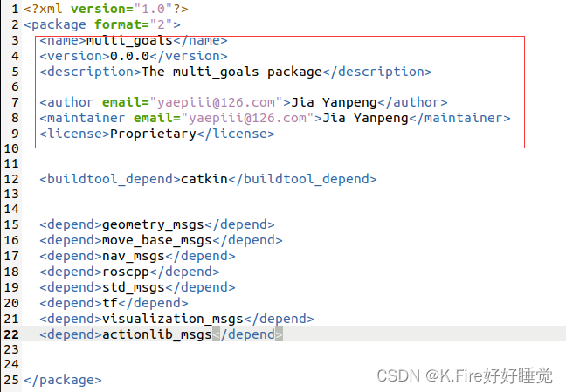Click the closing </package> tag

click(63, 380)
